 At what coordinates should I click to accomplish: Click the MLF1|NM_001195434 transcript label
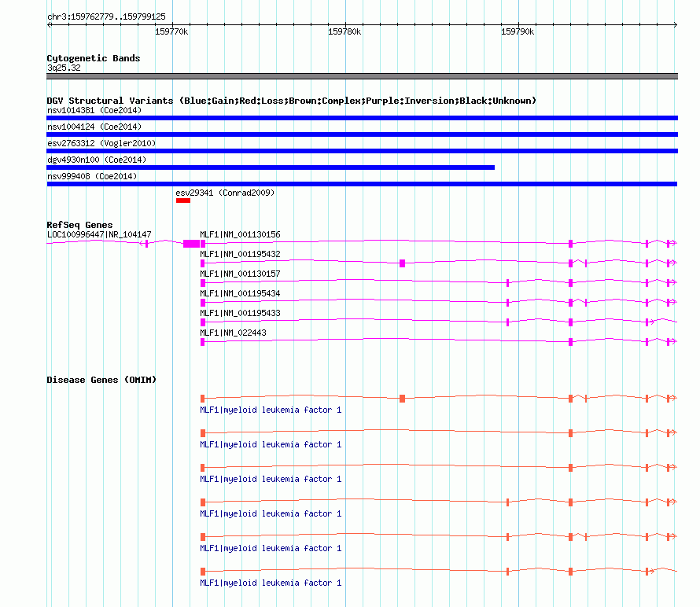tap(240, 293)
